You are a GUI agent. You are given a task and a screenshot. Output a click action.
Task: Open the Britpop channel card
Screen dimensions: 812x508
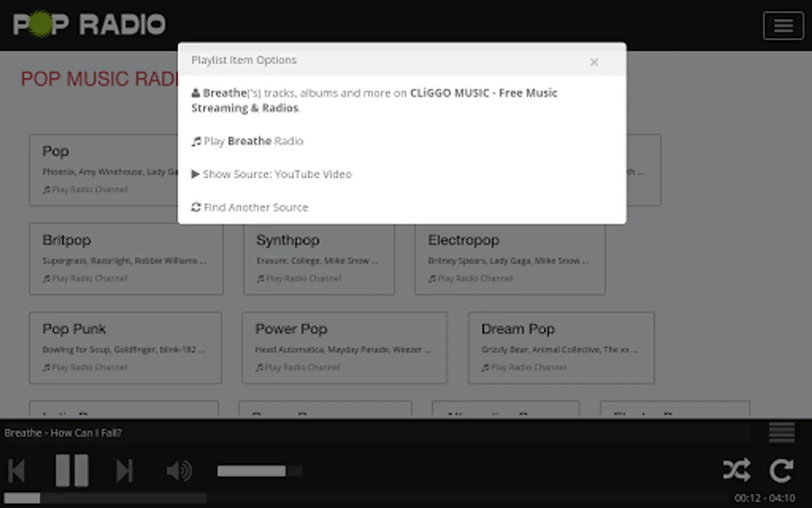(126, 259)
